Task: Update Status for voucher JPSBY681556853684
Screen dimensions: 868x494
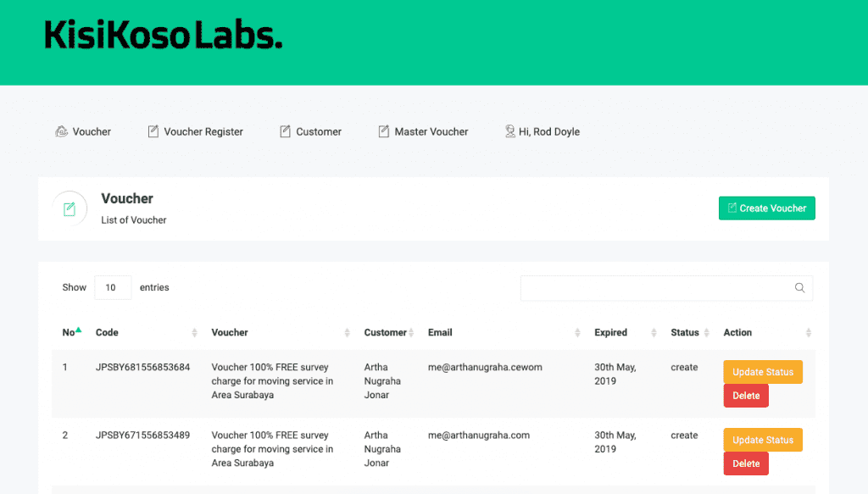Action: pos(762,372)
